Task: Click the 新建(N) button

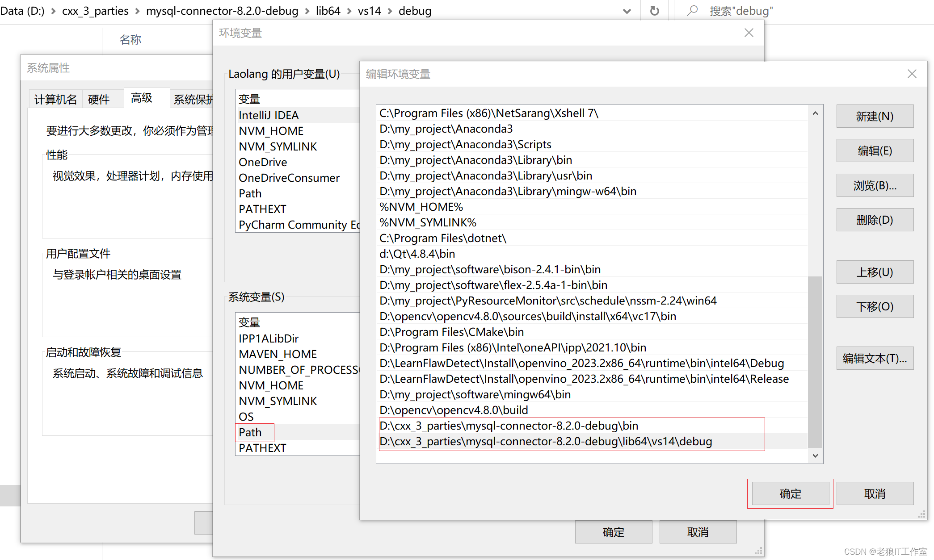Action: 874,117
